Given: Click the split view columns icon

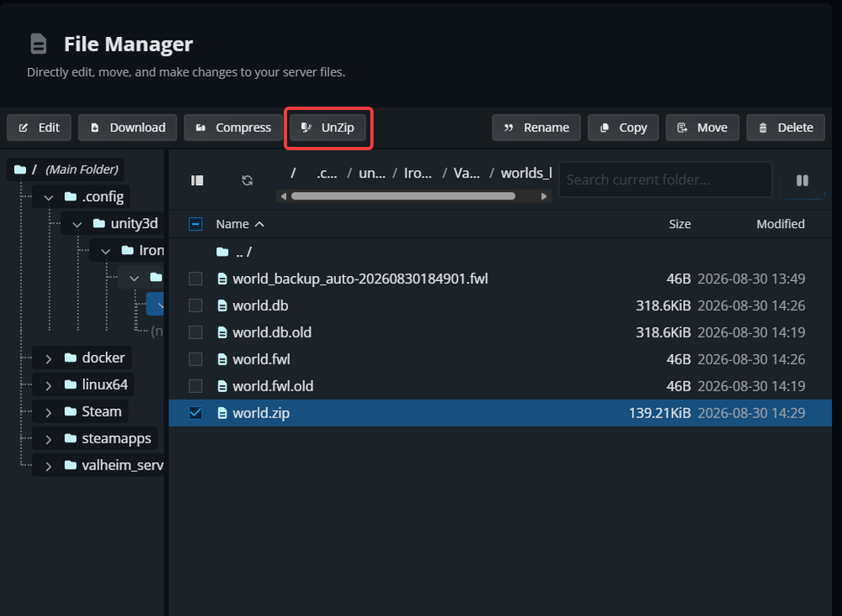Looking at the screenshot, I should click(x=802, y=180).
